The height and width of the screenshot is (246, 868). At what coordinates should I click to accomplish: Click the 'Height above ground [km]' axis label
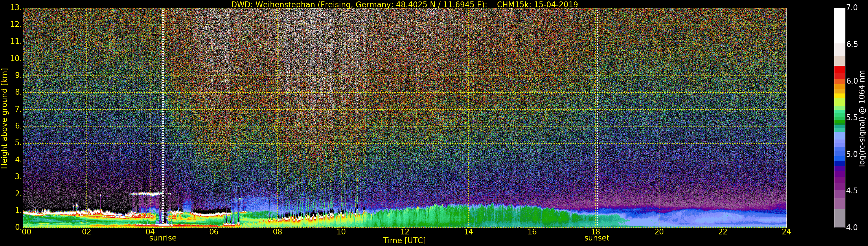pos(4,118)
